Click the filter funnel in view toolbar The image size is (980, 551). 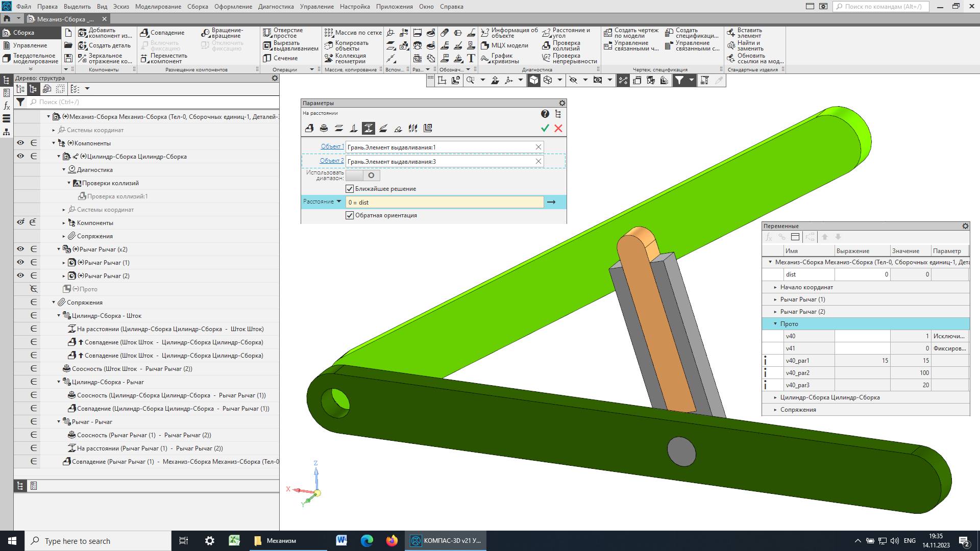point(679,80)
